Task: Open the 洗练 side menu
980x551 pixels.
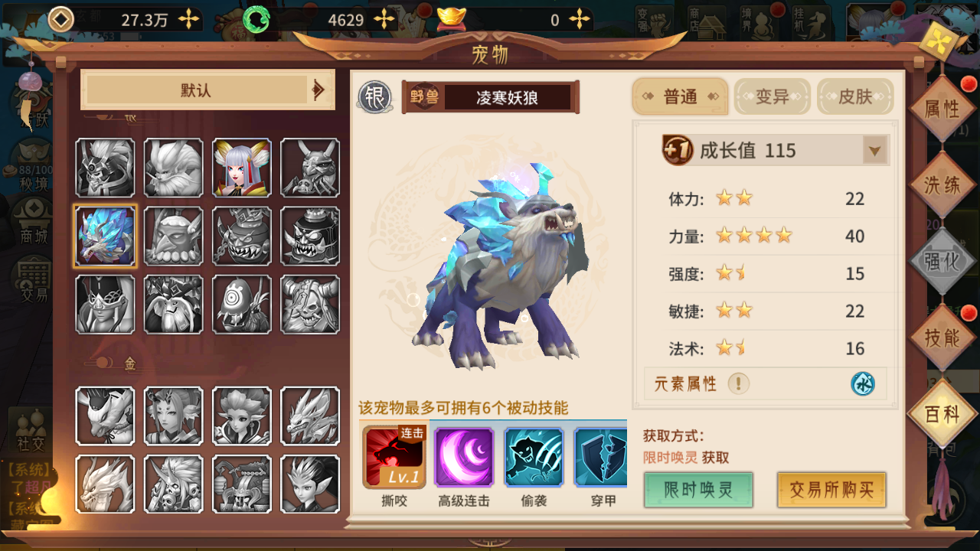Action: click(942, 185)
